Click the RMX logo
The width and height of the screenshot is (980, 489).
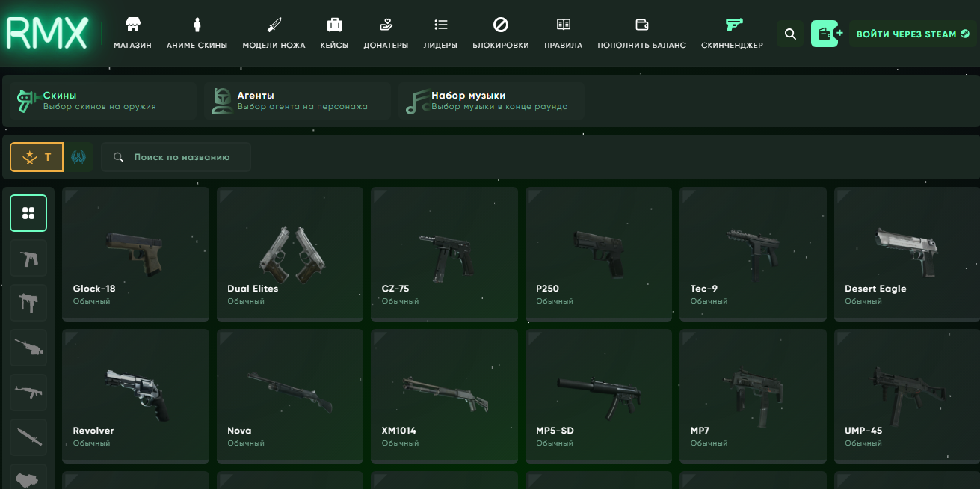(x=47, y=34)
